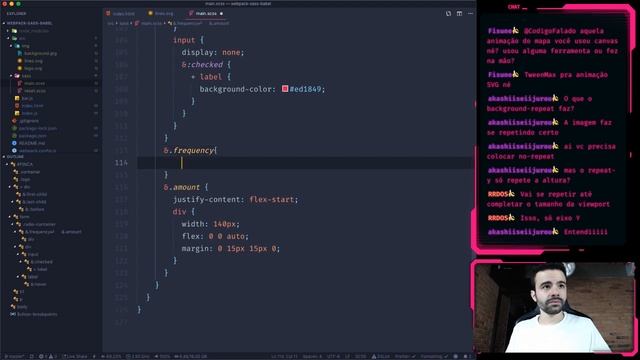This screenshot has width=640, height=360.
Task: Click the sass breadcrumb above the editor
Action: tap(124, 23)
